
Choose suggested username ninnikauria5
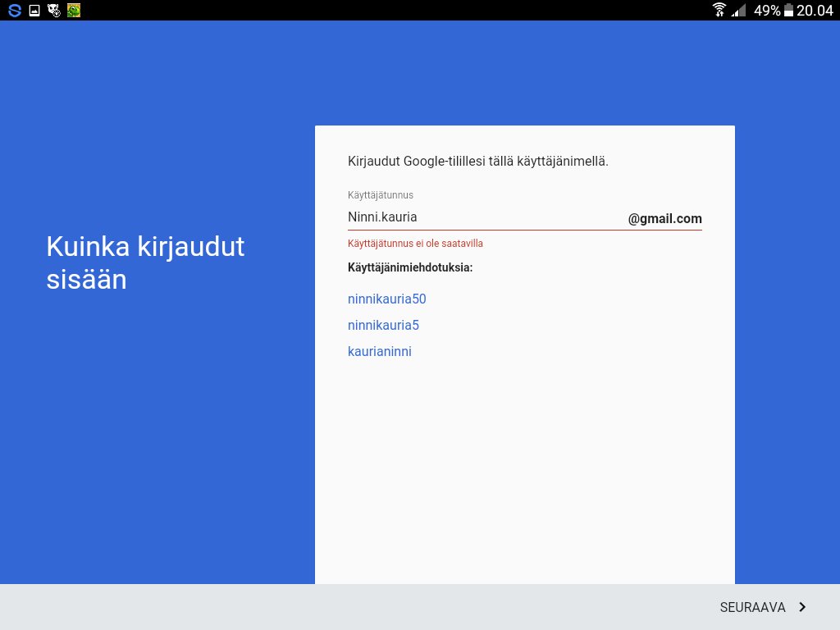(383, 325)
